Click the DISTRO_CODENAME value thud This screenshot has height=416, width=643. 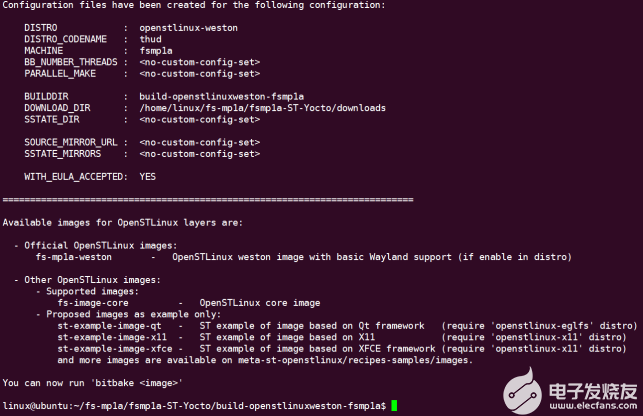(x=150, y=40)
